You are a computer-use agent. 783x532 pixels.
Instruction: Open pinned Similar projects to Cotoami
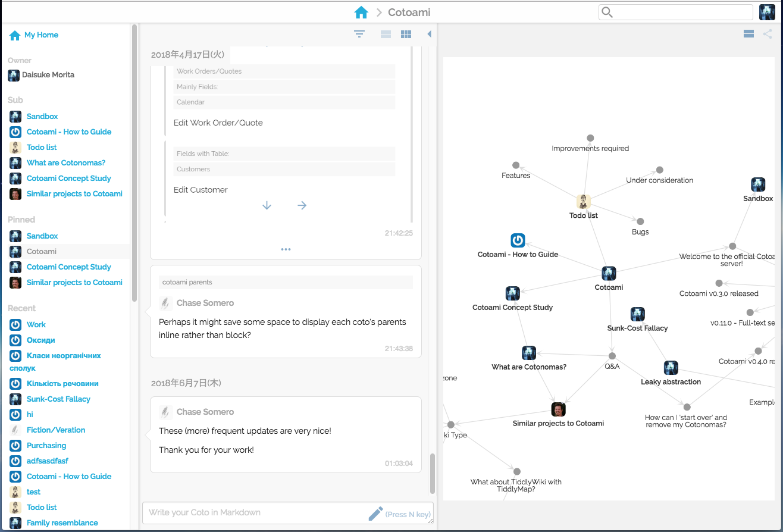[x=74, y=283]
